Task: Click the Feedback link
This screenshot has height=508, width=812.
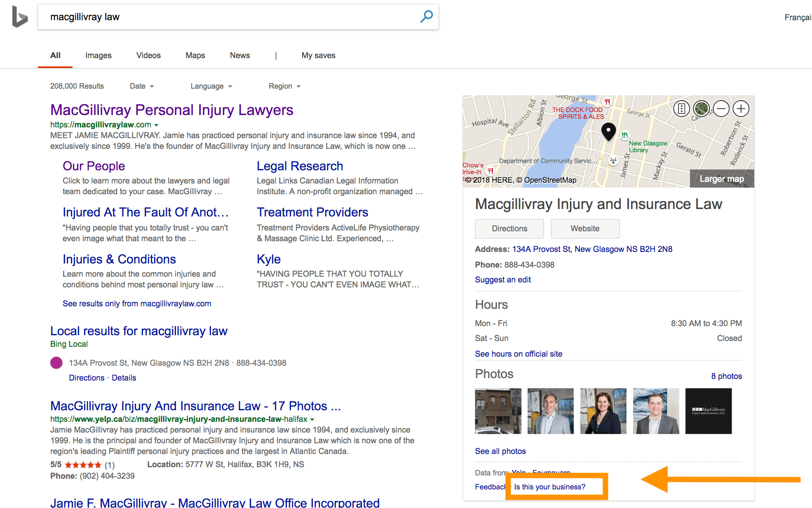Action: point(490,487)
